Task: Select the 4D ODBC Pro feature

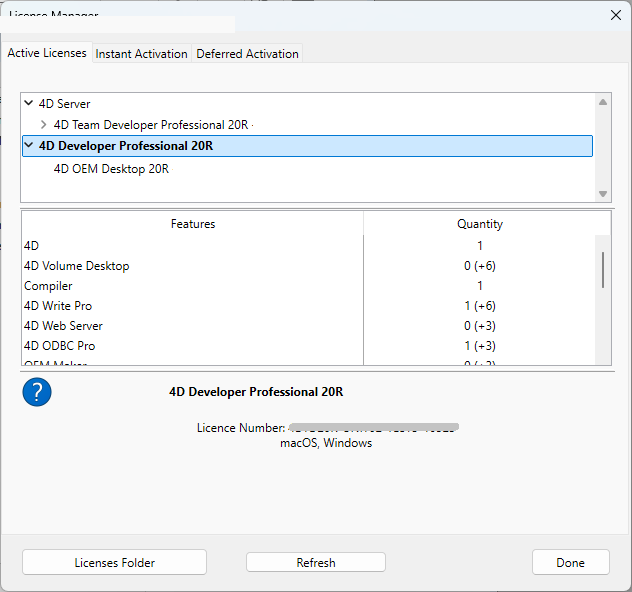Action: tap(308, 346)
